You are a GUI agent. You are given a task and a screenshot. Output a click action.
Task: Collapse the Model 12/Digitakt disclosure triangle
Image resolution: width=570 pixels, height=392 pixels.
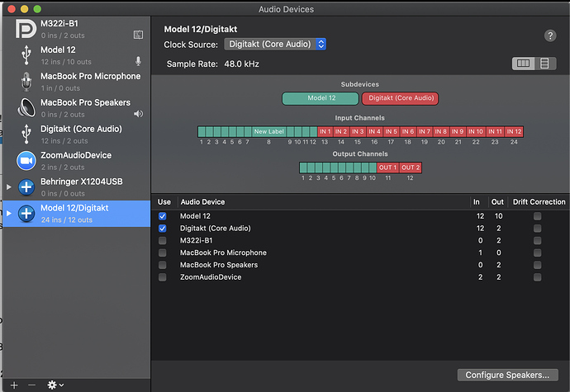pos(9,214)
